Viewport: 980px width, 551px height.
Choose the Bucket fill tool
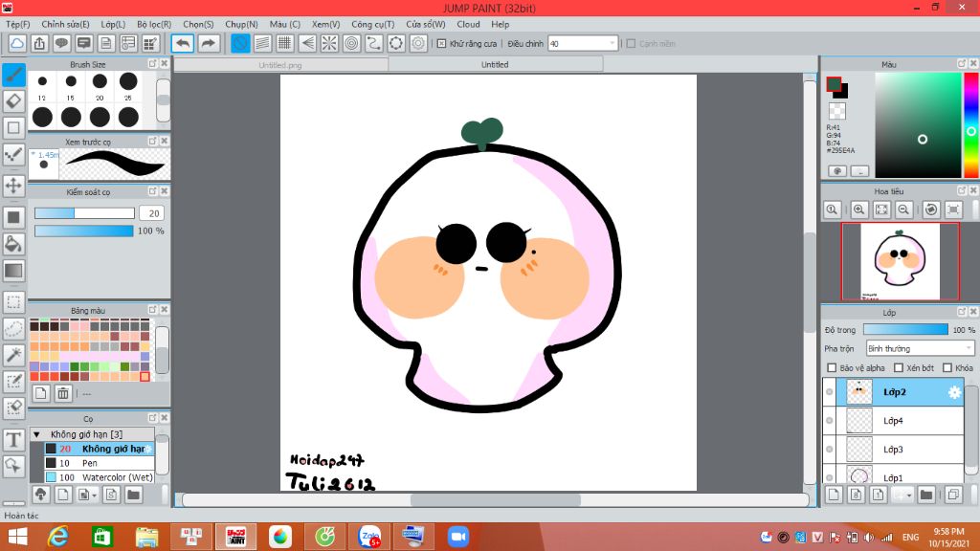point(13,244)
